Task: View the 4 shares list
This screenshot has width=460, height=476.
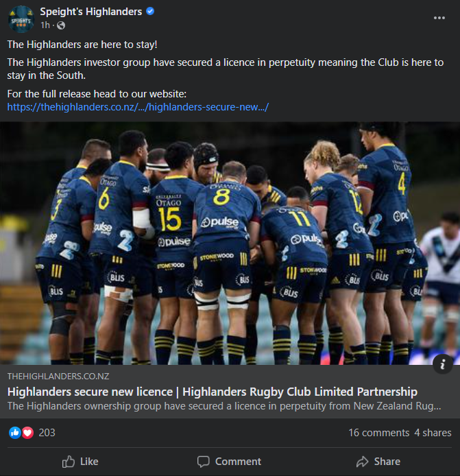Action: (x=433, y=433)
